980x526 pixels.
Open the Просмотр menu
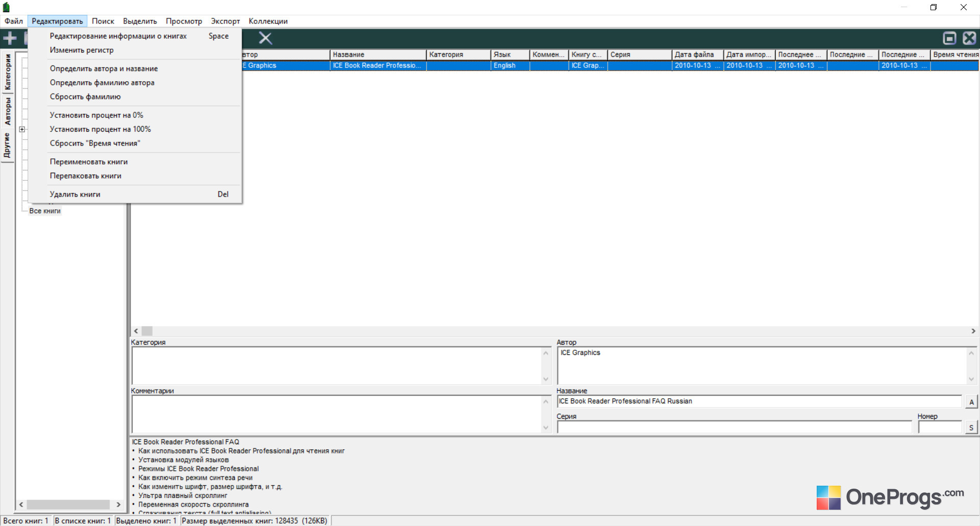point(184,21)
